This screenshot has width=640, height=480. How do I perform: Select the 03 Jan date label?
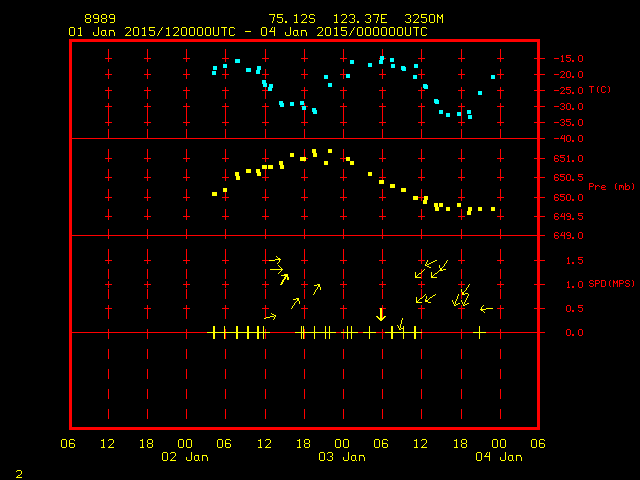pyautogui.click(x=341, y=457)
